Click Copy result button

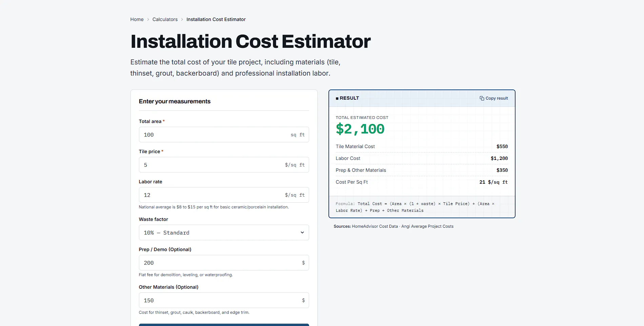[x=494, y=98]
